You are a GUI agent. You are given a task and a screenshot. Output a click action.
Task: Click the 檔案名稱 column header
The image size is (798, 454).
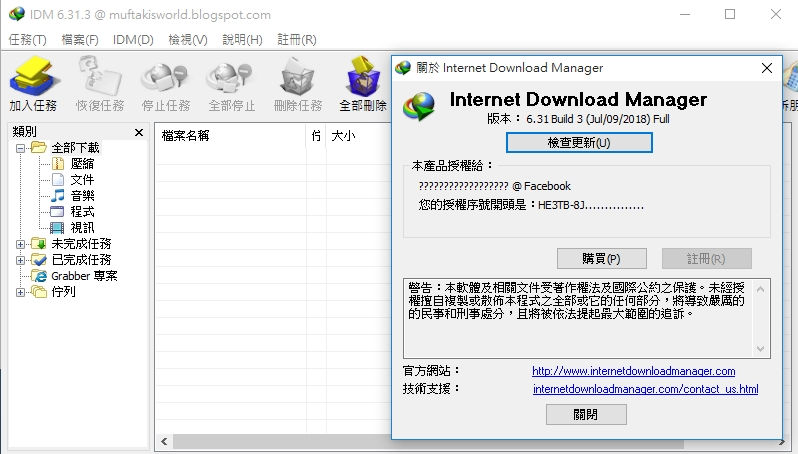231,135
